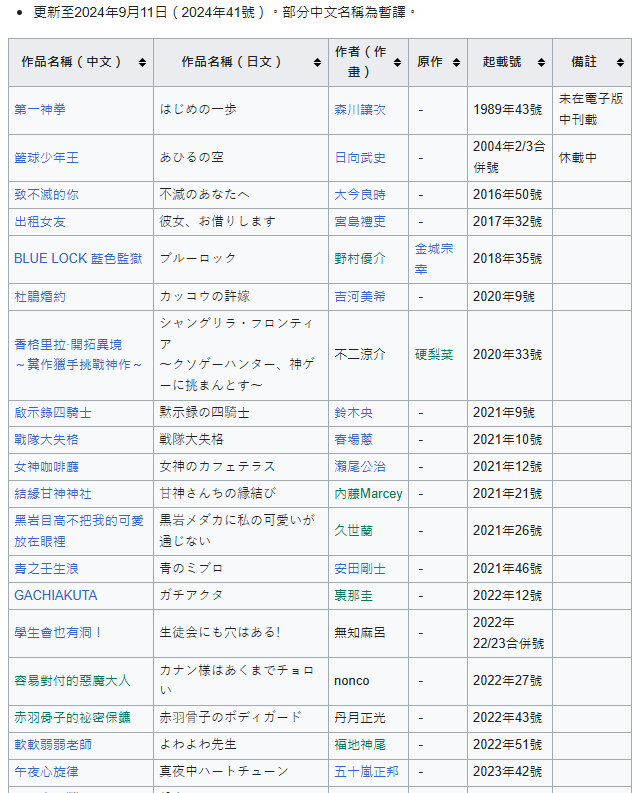Image resolution: width=635 pixels, height=793 pixels.
Task: Open the 容易對付的惡魔大人 link
Action: [x=72, y=681]
